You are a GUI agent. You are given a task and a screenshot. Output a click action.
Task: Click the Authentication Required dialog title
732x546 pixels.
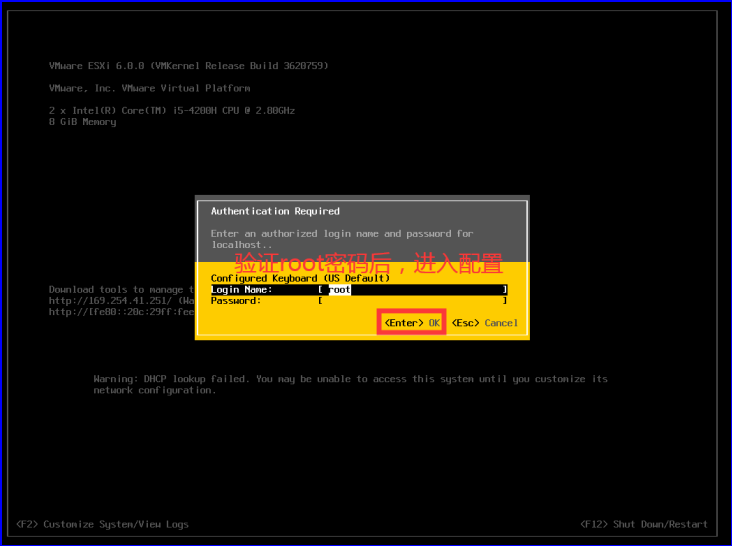(275, 211)
